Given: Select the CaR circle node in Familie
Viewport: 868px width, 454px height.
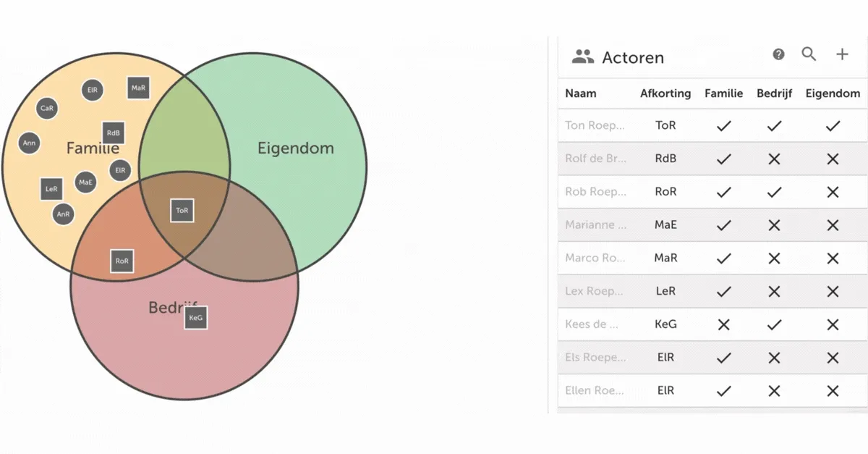Looking at the screenshot, I should coord(47,108).
